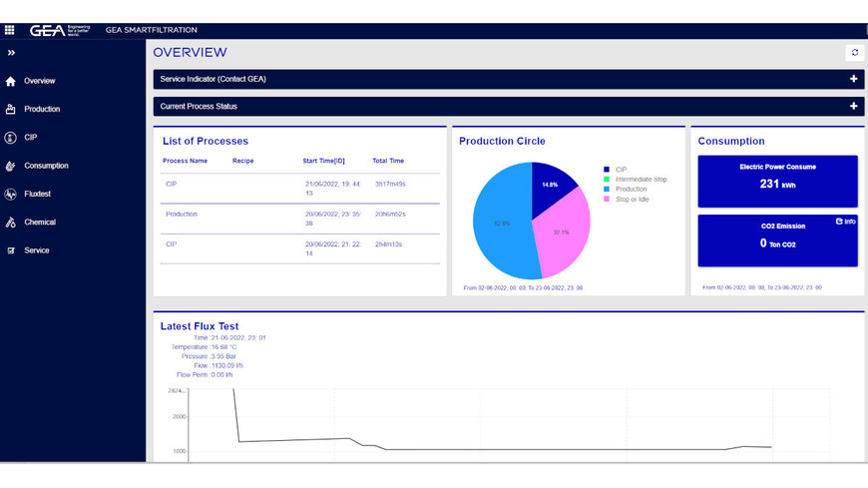Click the Fluxtest waveform icon
Screen dimensions: 868x488
tap(11, 194)
